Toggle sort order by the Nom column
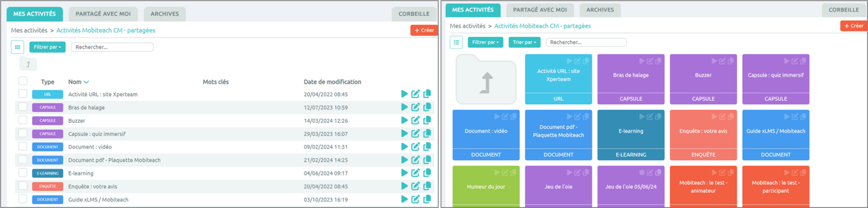The width and height of the screenshot is (868, 208). click(x=78, y=82)
